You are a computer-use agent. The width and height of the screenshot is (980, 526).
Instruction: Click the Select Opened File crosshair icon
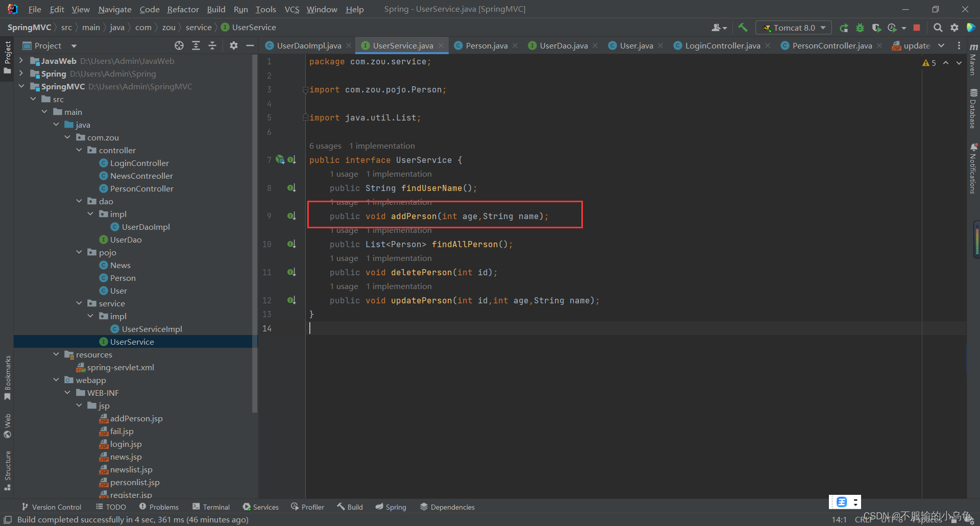[179, 45]
